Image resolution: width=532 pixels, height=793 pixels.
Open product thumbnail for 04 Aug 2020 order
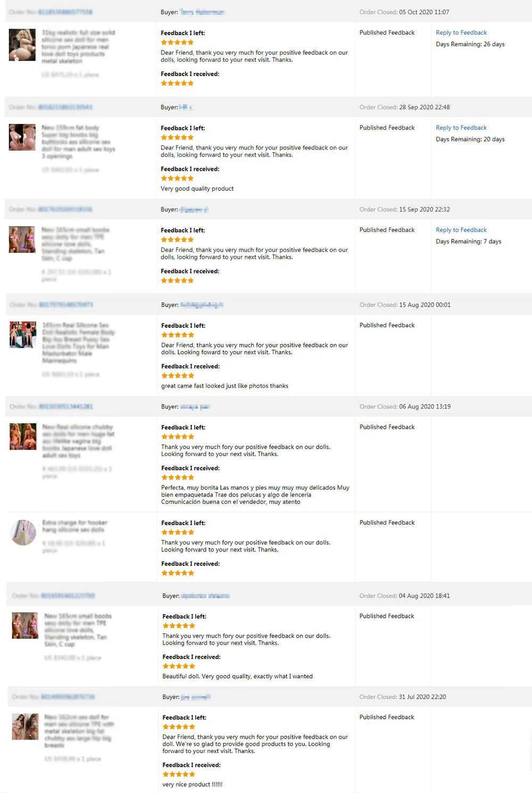[25, 625]
